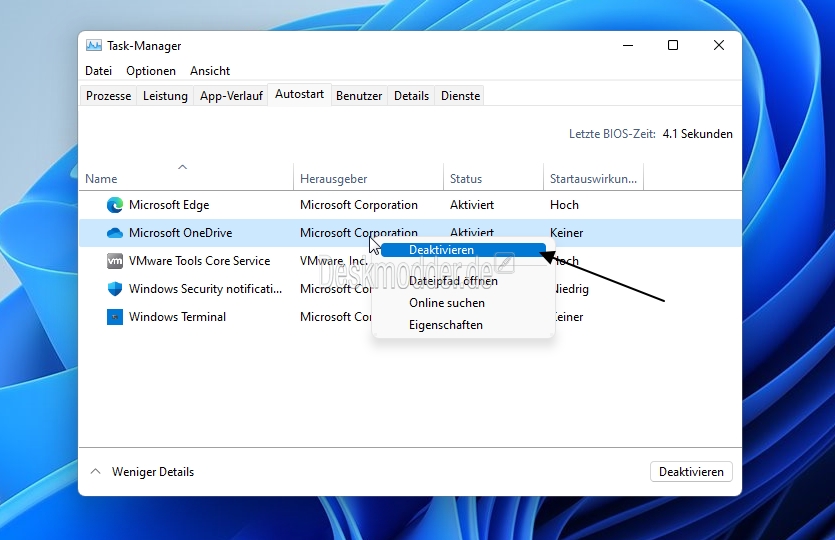
Task: Click the Hoch impact value for Microsoft Edge
Action: pyautogui.click(x=564, y=205)
